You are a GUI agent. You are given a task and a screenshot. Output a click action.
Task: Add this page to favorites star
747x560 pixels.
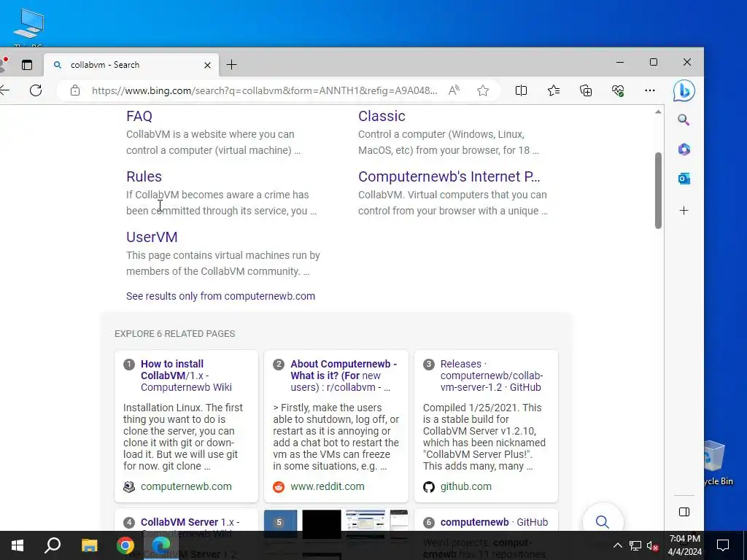click(x=483, y=90)
